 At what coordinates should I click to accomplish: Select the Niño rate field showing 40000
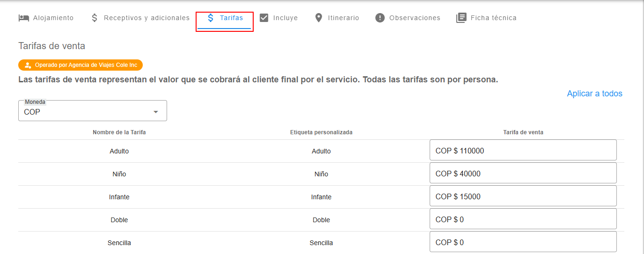coord(523,174)
